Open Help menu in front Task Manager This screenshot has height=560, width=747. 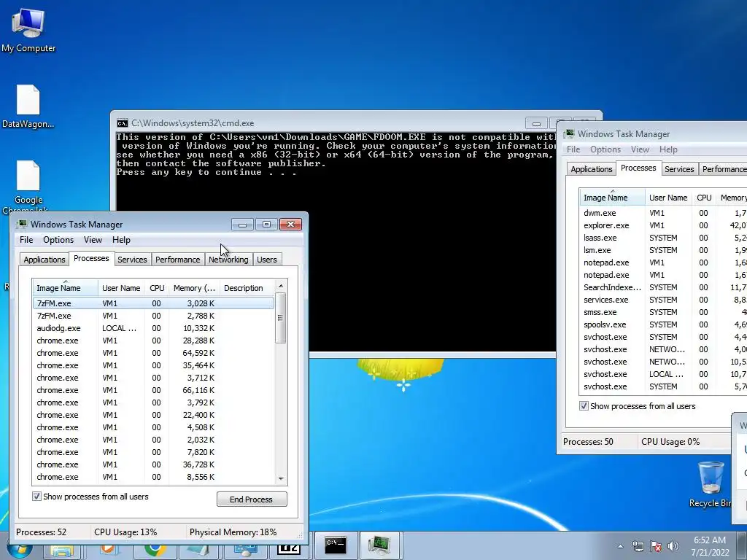[122, 239]
